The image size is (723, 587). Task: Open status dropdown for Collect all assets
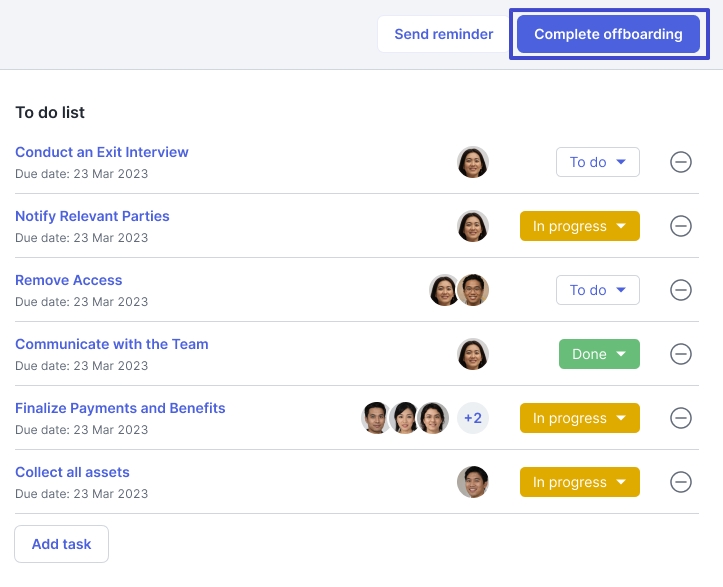580,482
